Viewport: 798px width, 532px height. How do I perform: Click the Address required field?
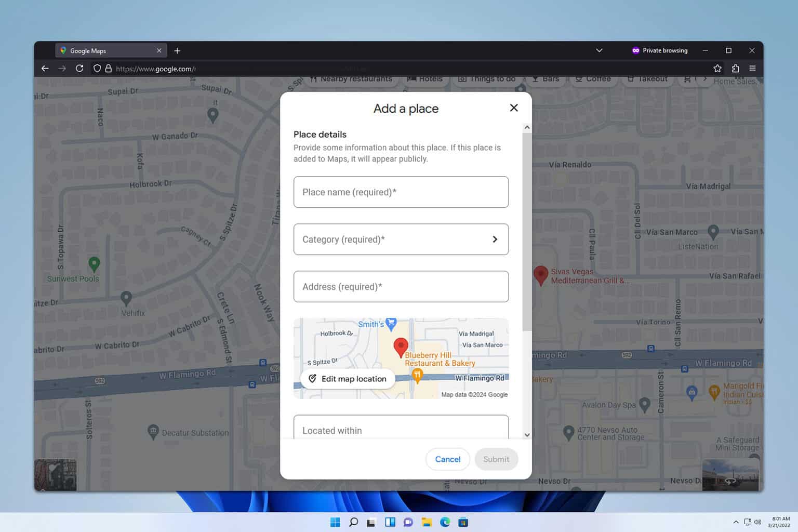401,287
